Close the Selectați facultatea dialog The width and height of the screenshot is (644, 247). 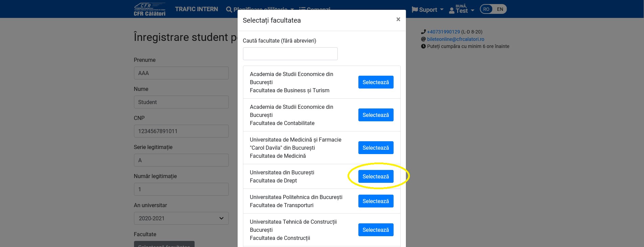click(398, 20)
